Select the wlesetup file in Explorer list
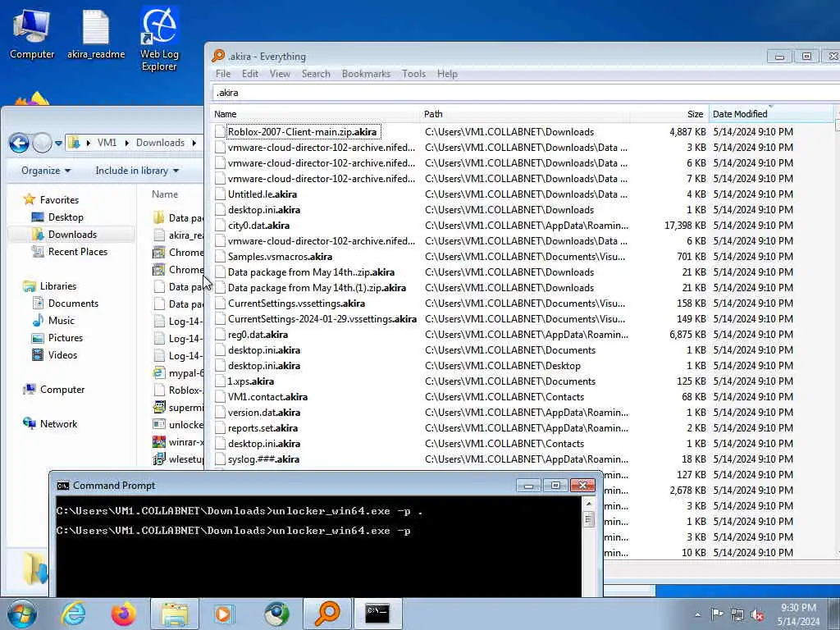Viewport: 840px width, 630px height. pos(178,459)
